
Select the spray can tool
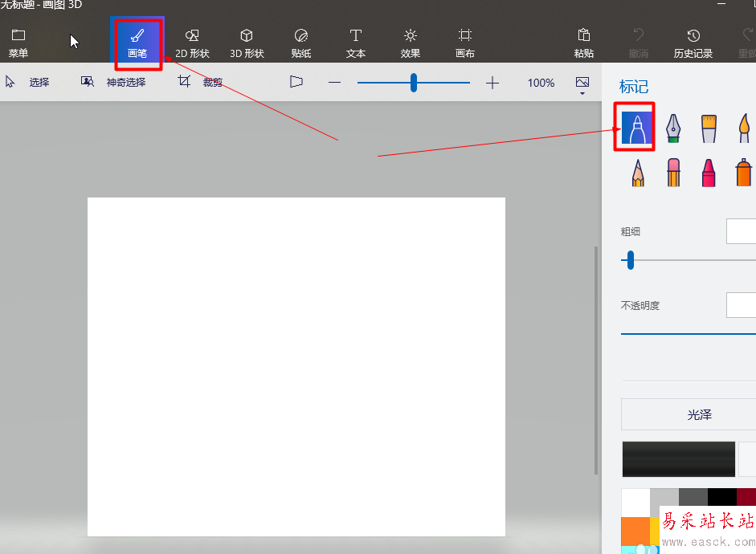click(744, 173)
